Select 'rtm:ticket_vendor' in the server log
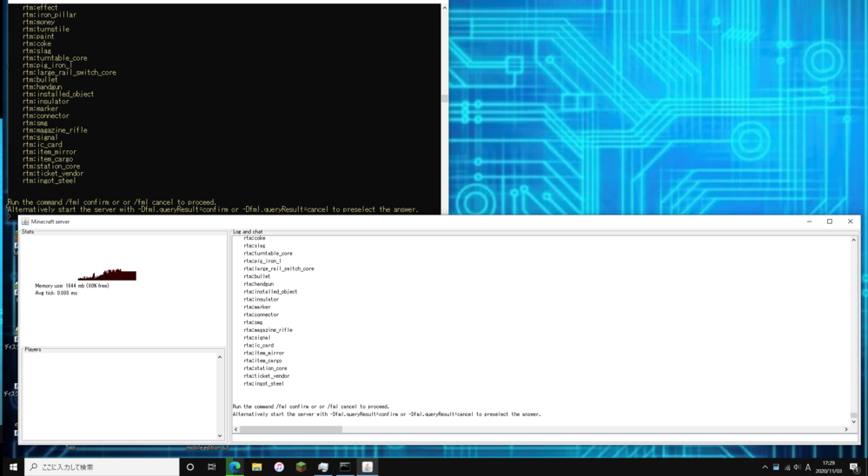The height and width of the screenshot is (476, 868). tap(266, 375)
